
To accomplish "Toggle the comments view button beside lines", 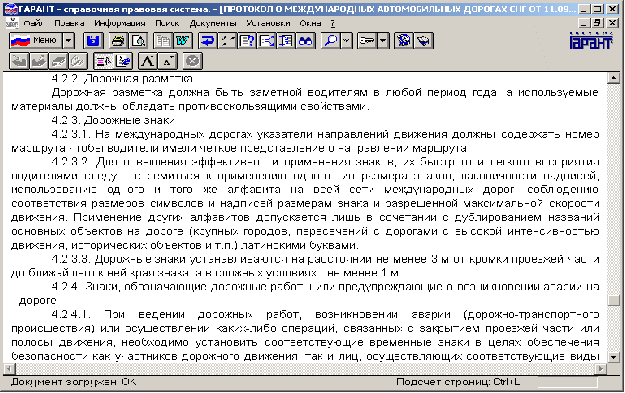I will pos(123,61).
